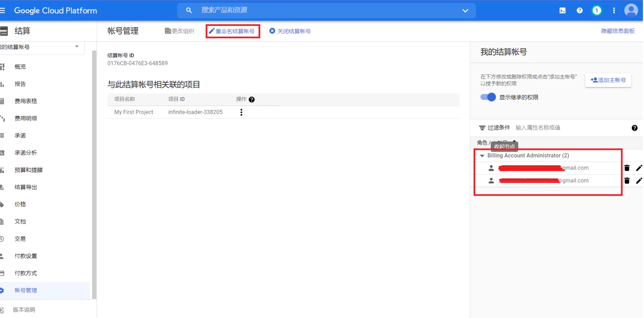Delete the first billing administrator entry
Image resolution: width=644 pixels, height=318 pixels.
click(x=627, y=168)
